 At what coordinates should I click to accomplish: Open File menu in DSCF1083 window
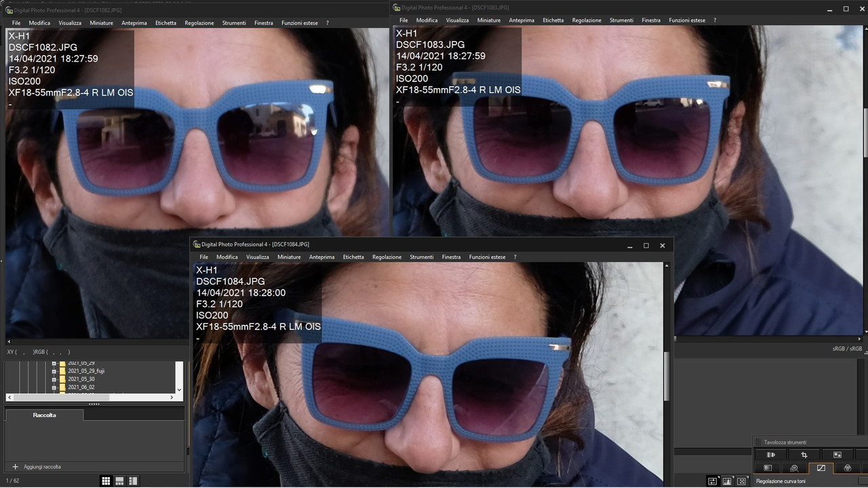403,20
